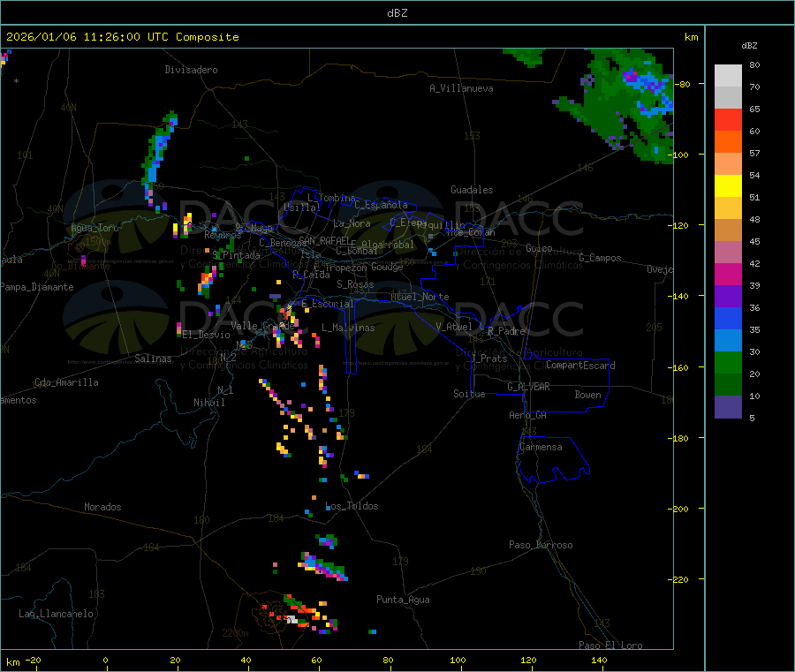This screenshot has height=672, width=795.
Task: Click the Agua_Toro map label
Action: (x=95, y=228)
